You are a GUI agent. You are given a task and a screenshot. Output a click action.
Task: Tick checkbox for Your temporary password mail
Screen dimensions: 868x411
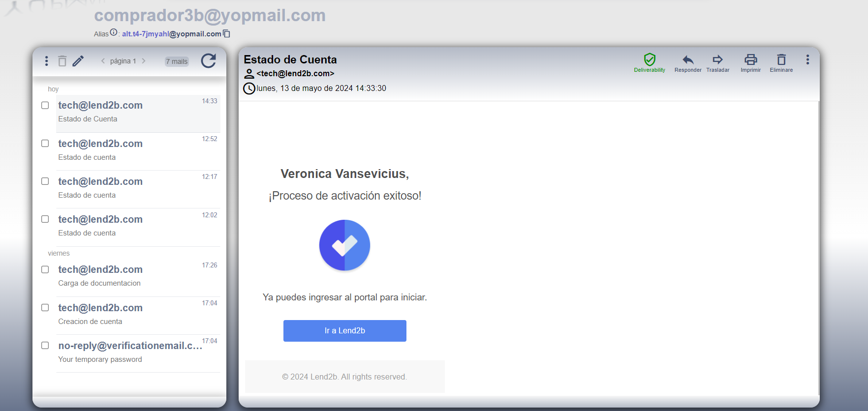tap(45, 346)
